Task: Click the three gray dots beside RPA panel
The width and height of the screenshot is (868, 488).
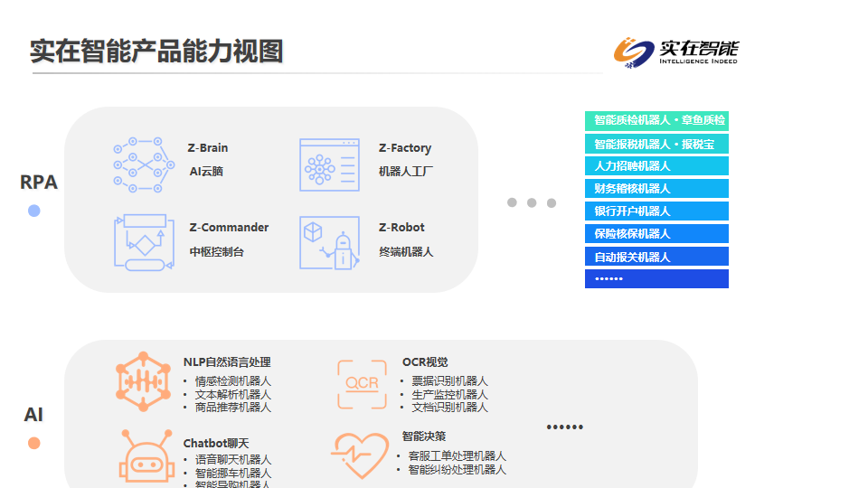Action: [x=532, y=202]
